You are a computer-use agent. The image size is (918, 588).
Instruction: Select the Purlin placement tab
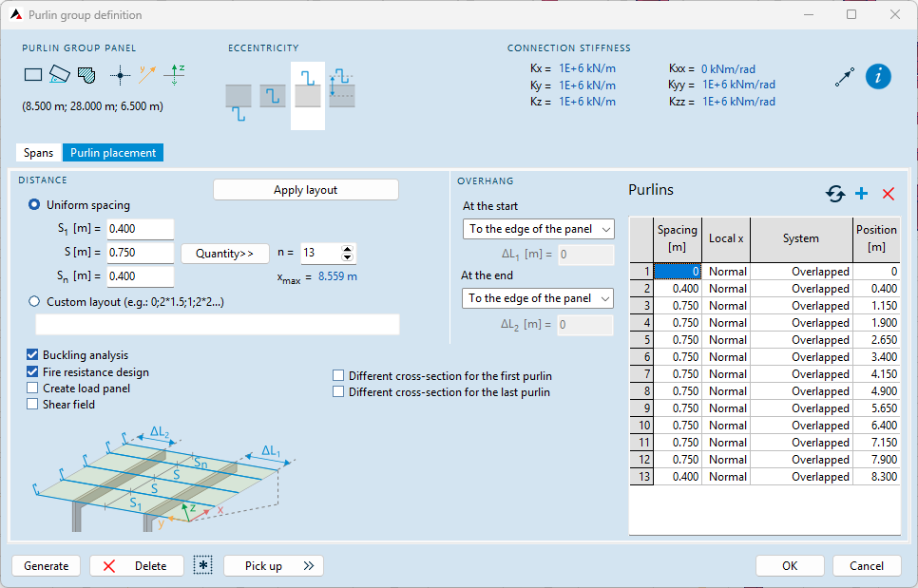[113, 153]
